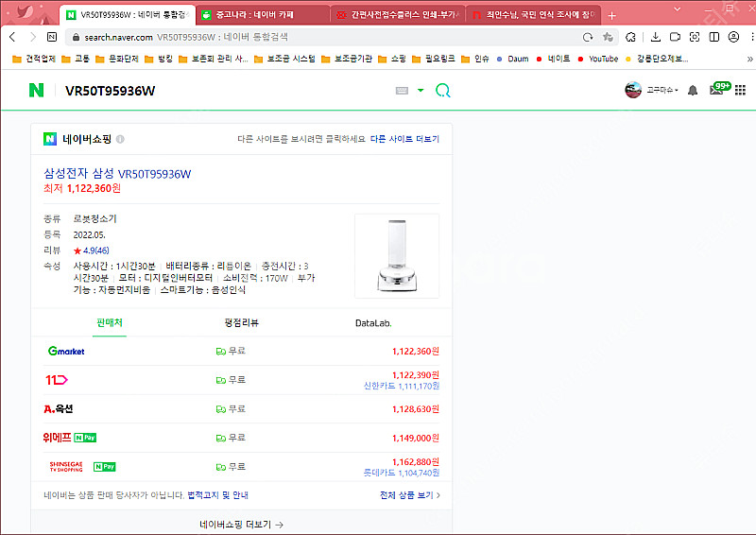Viewport: 756px width, 535px height.
Task: Click the green Naver N logo
Action: pos(36,90)
